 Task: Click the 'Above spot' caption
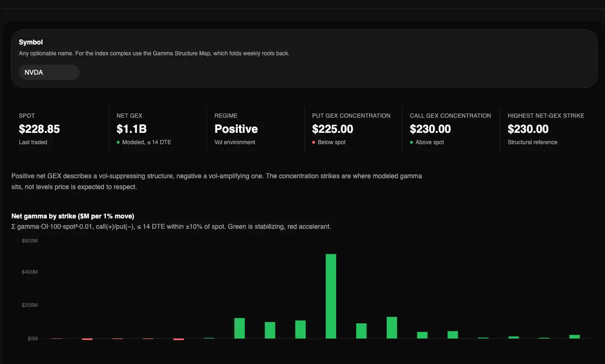(x=430, y=142)
